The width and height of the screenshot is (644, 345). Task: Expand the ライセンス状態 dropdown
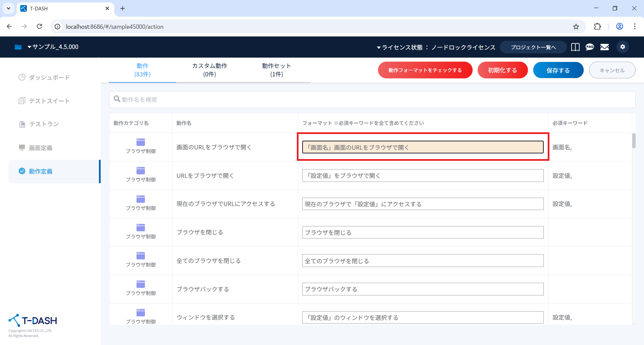point(436,47)
